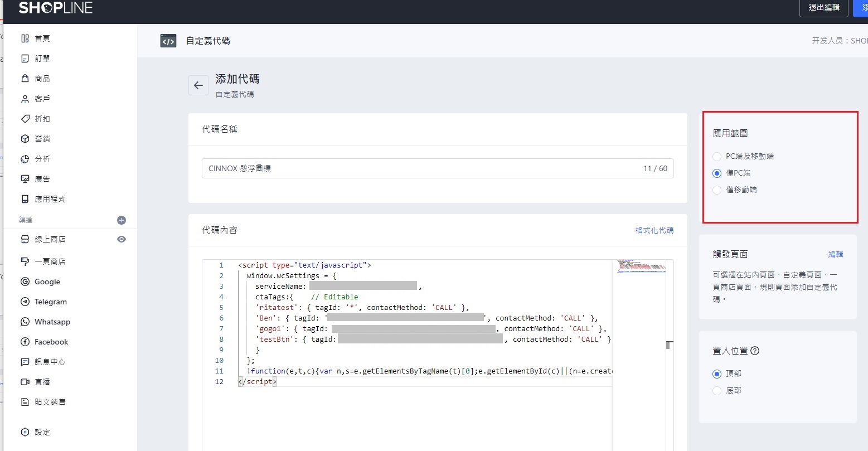Screen dimensions: 868x451
Task: Select the 僅移動端 radio option
Action: (717, 190)
